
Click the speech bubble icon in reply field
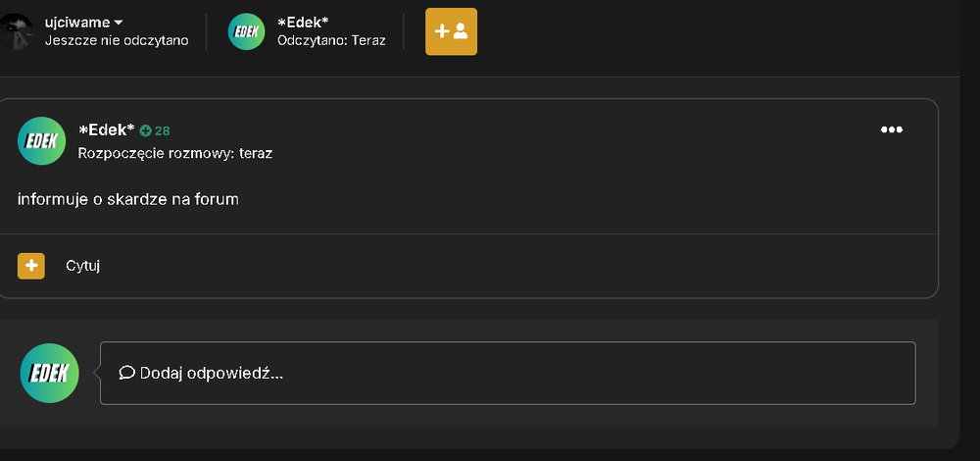126,373
